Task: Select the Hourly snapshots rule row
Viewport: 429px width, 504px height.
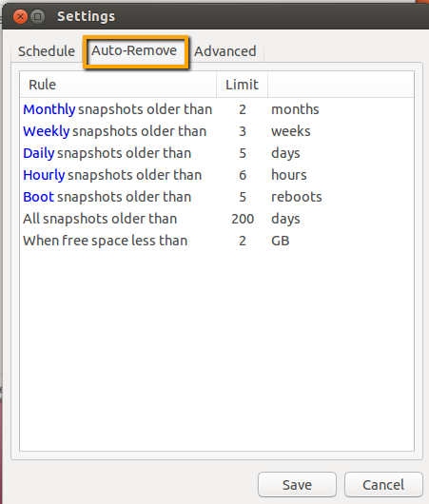Action: tap(217, 175)
